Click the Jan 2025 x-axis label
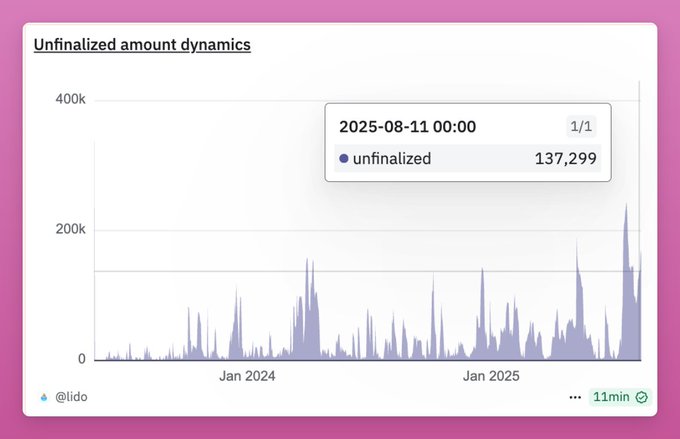 pyautogui.click(x=491, y=376)
